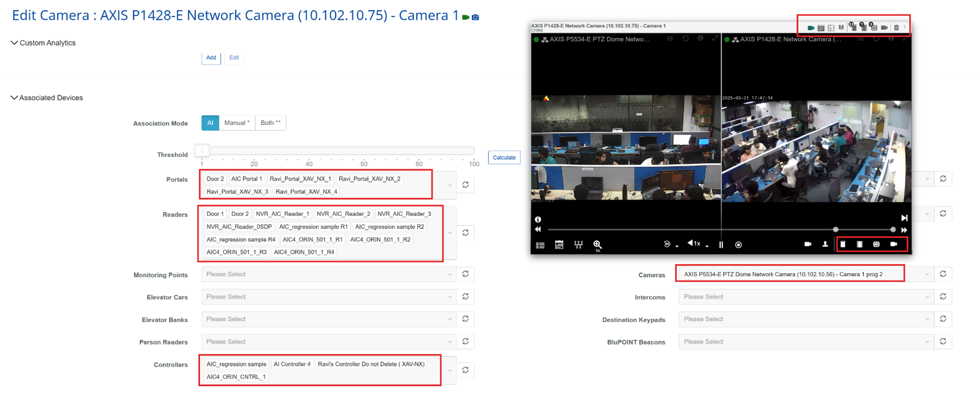
Task: Click the Calculate button next to Threshold
Action: pos(504,157)
